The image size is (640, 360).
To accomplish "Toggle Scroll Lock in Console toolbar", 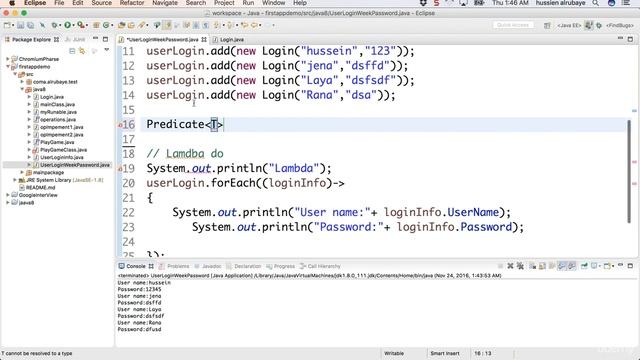I will 542,266.
